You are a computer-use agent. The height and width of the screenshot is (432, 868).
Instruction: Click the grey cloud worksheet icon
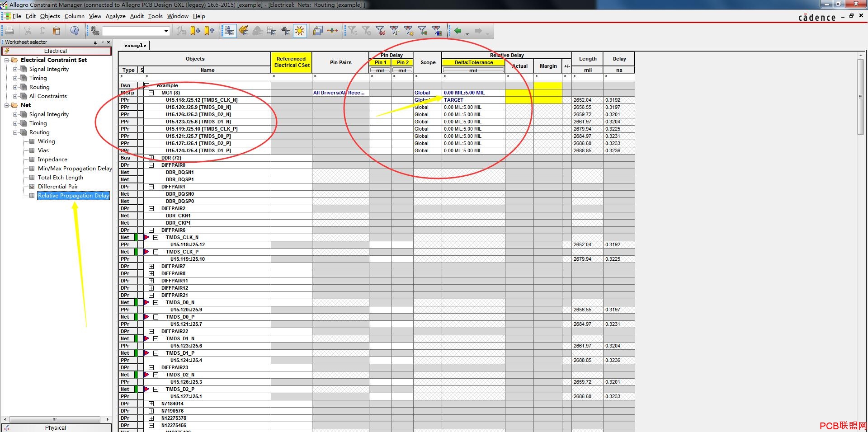258,31
